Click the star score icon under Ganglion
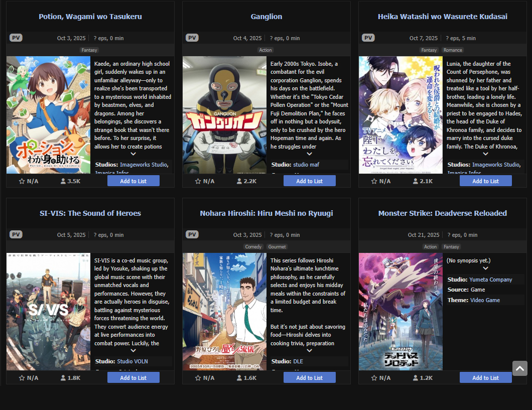The width and height of the screenshot is (532, 410). [198, 181]
